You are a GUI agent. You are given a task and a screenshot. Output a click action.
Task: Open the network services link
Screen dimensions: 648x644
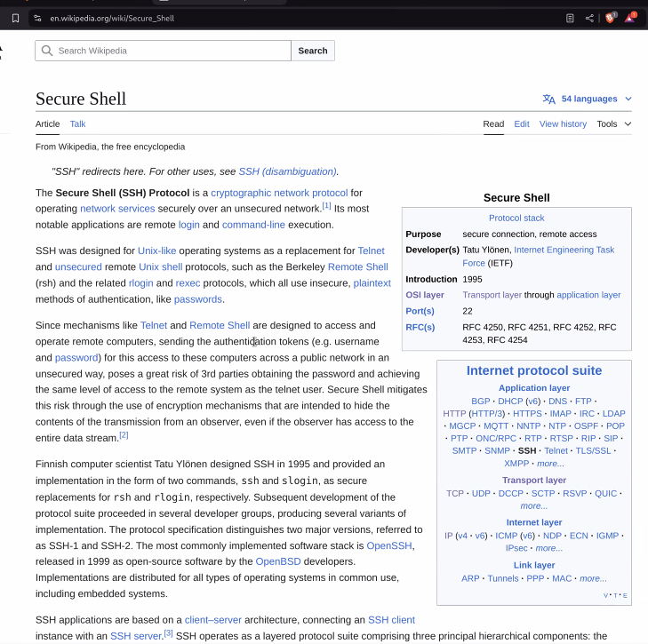(x=117, y=209)
